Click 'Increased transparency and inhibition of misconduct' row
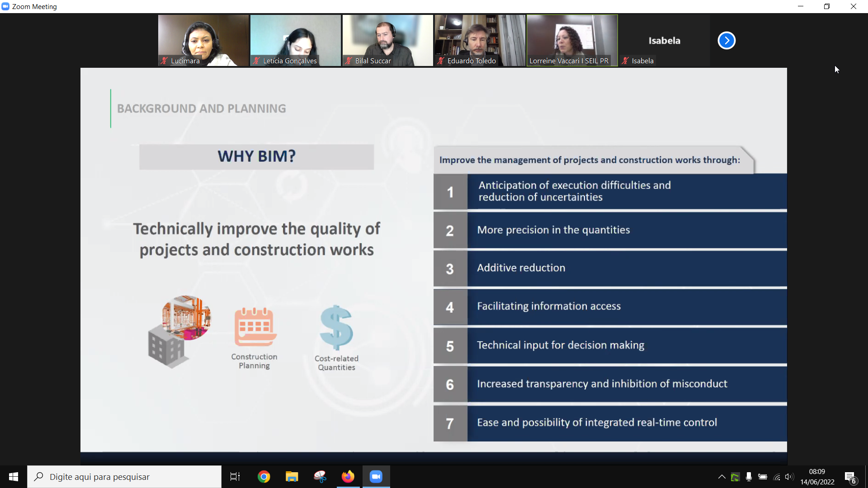Image resolution: width=868 pixels, height=488 pixels. (610, 384)
